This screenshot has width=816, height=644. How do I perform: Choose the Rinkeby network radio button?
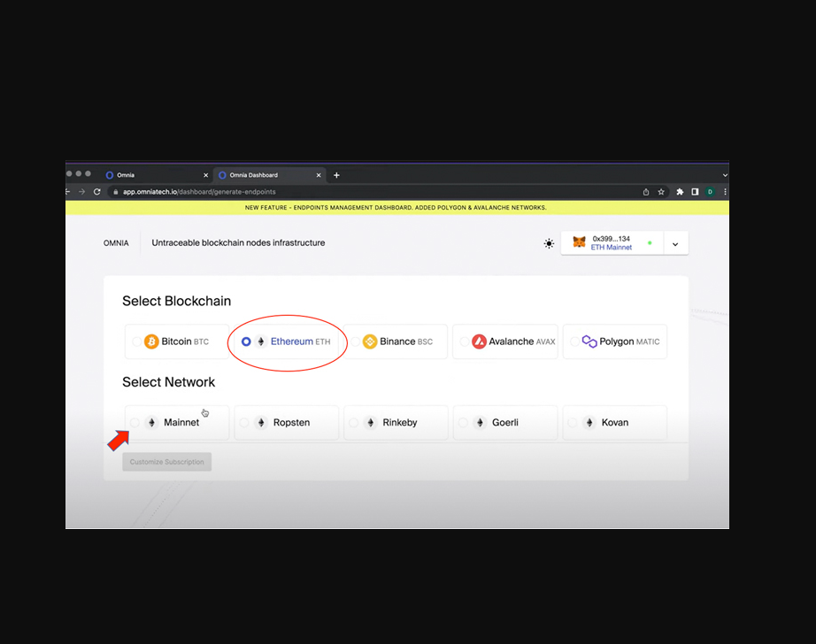pyautogui.click(x=354, y=422)
